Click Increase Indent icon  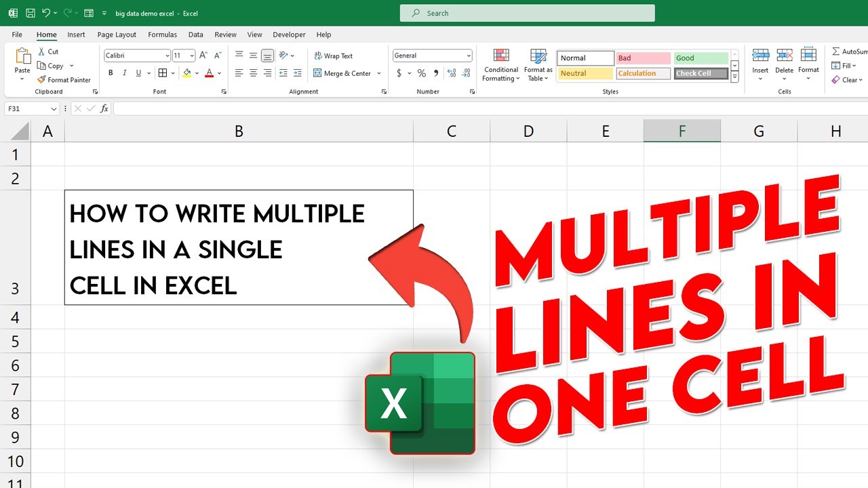298,73
